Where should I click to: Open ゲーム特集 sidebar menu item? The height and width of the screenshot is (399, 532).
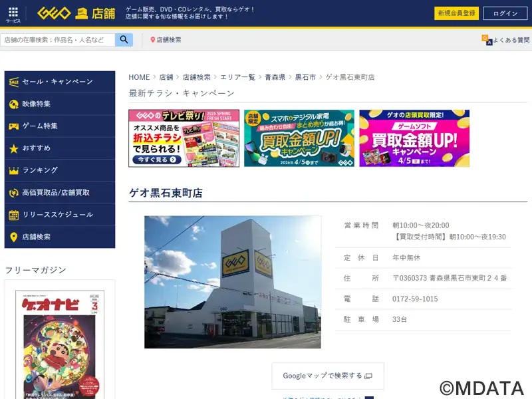point(60,126)
